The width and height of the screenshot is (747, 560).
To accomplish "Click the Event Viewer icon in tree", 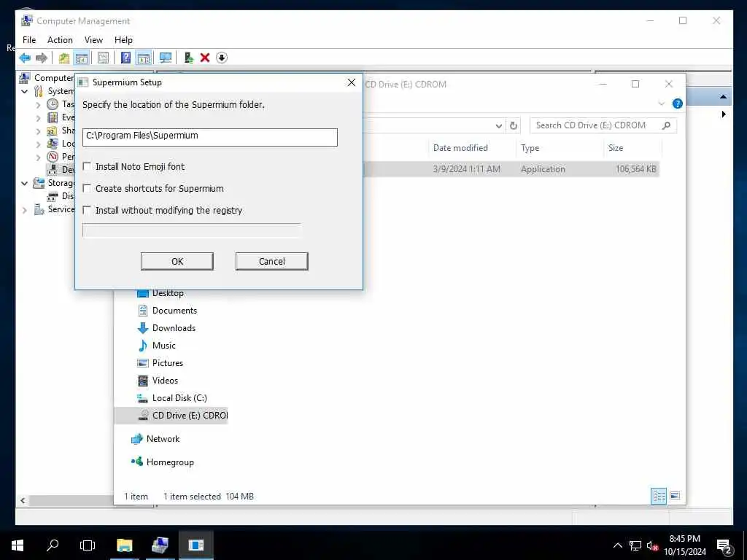I will click(x=53, y=117).
